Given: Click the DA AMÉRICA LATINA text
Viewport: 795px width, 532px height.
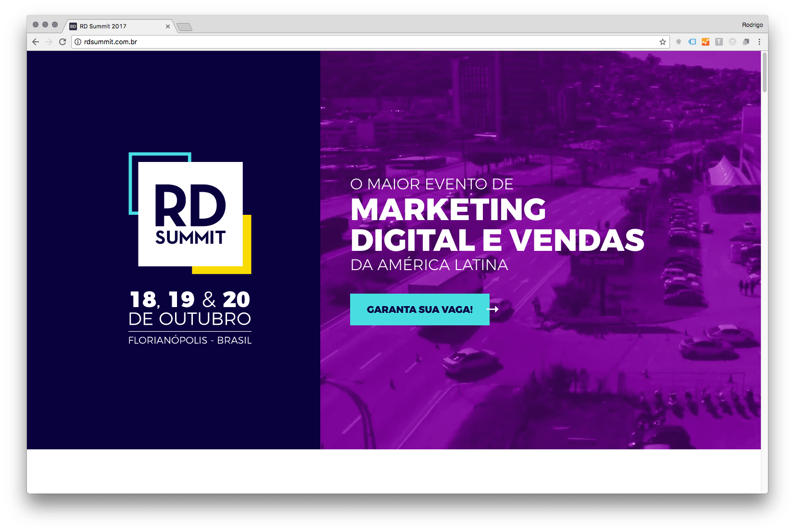Looking at the screenshot, I should point(429,265).
